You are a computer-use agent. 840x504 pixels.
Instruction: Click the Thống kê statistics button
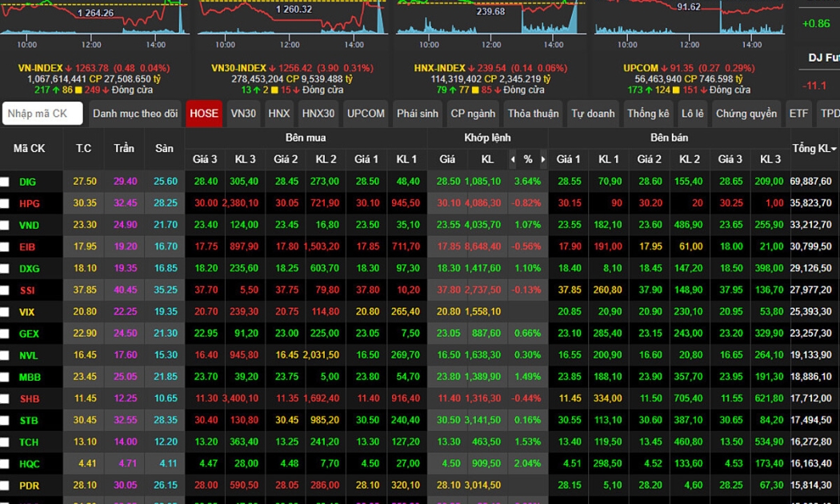[648, 114]
